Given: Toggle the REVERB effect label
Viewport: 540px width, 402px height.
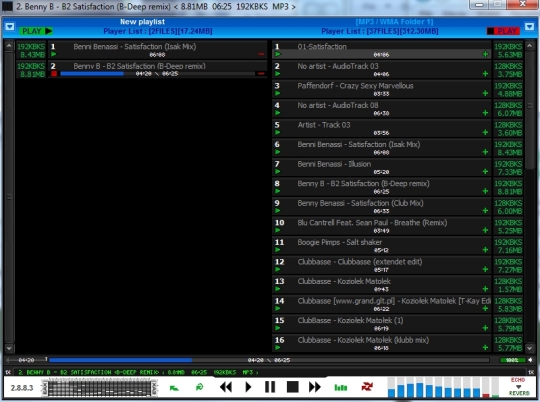Looking at the screenshot, I should coord(519,393).
